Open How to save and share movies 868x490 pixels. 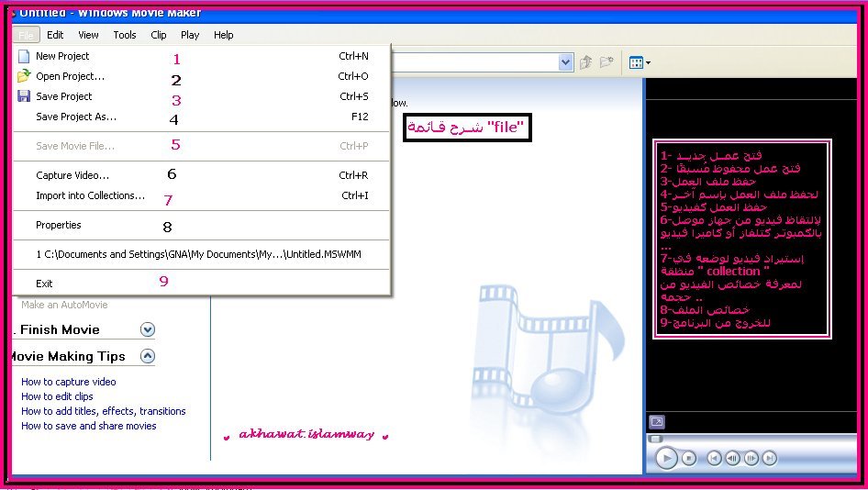[x=89, y=426]
